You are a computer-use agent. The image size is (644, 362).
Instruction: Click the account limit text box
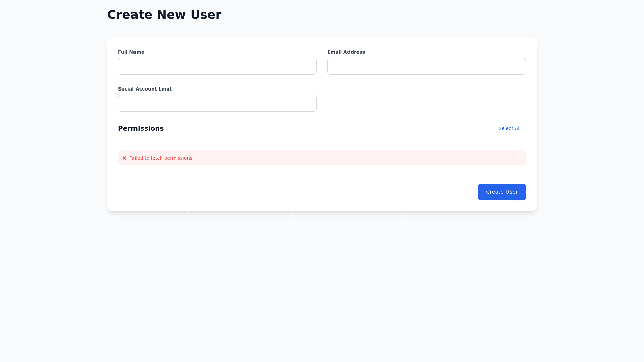pyautogui.click(x=217, y=103)
